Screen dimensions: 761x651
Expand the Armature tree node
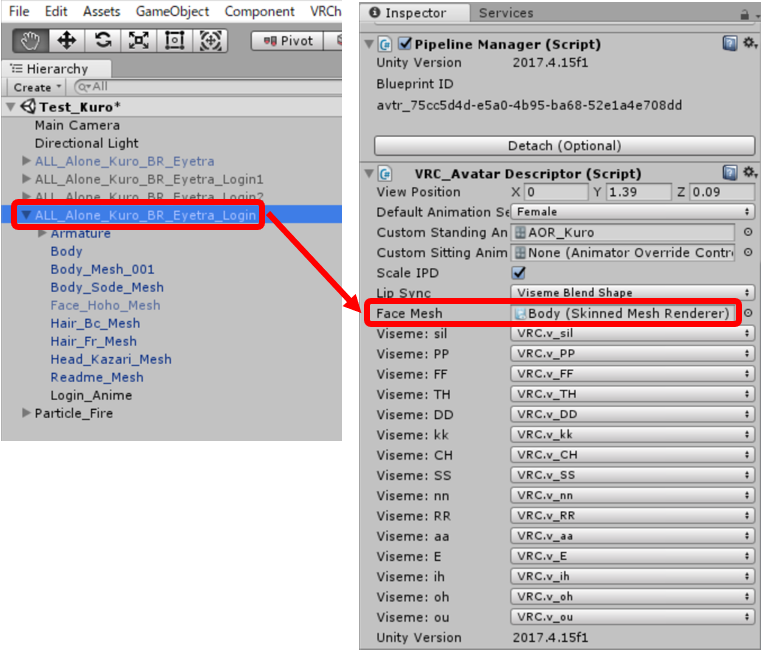42,233
